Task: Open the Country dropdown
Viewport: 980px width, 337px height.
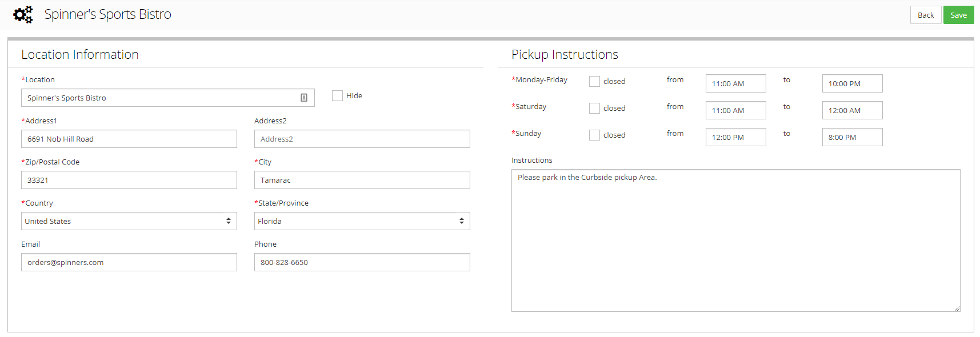Action: (129, 221)
